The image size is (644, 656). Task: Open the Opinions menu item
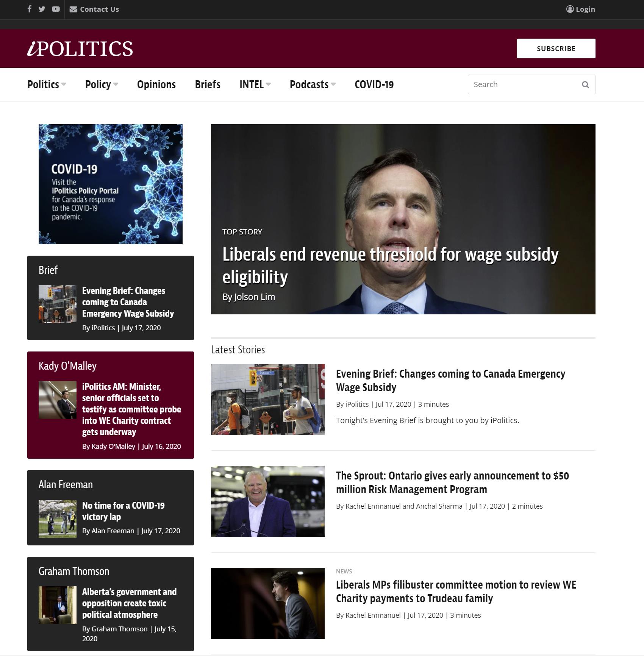156,84
